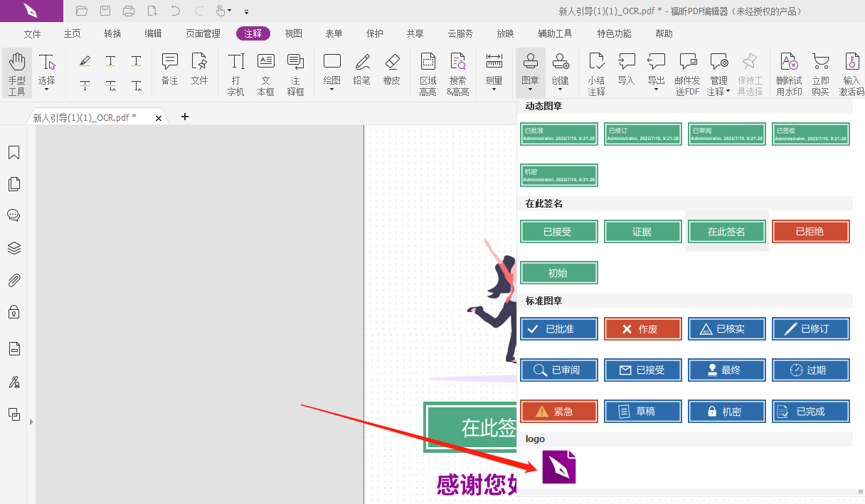Select the 手型工具 (Hand) tool

[x=16, y=71]
